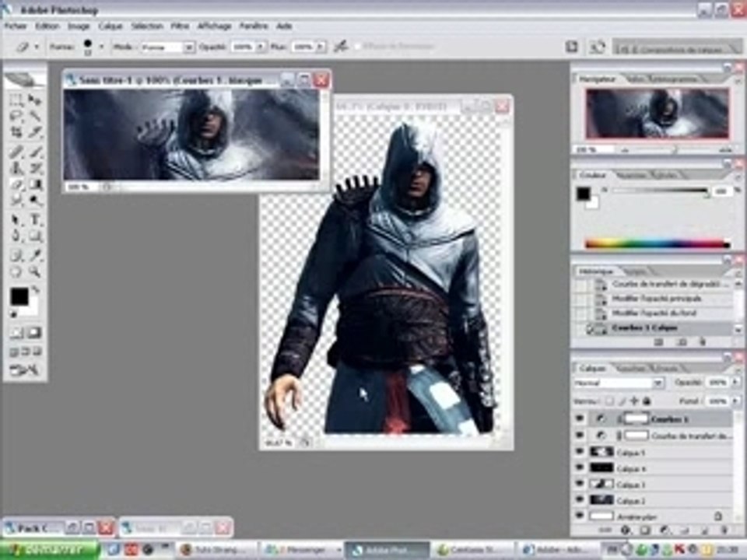747x560 pixels.
Task: Select the Brush tool
Action: point(34,152)
